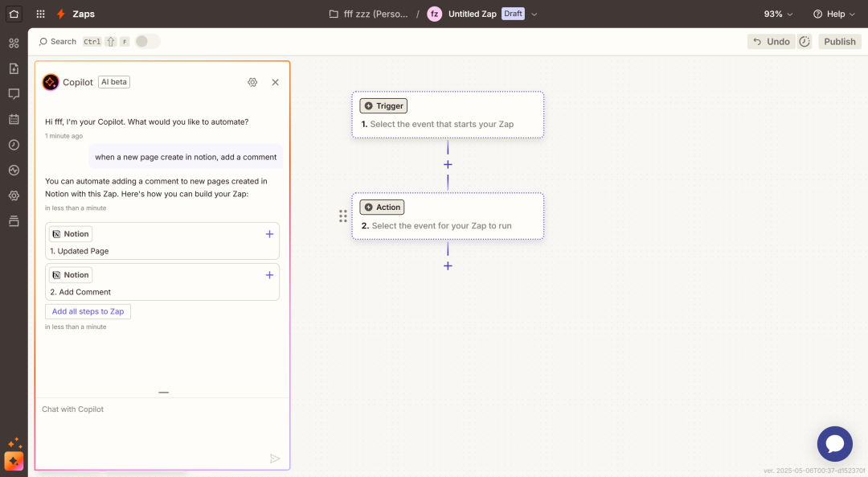Open the apps grid menu

[x=40, y=14]
